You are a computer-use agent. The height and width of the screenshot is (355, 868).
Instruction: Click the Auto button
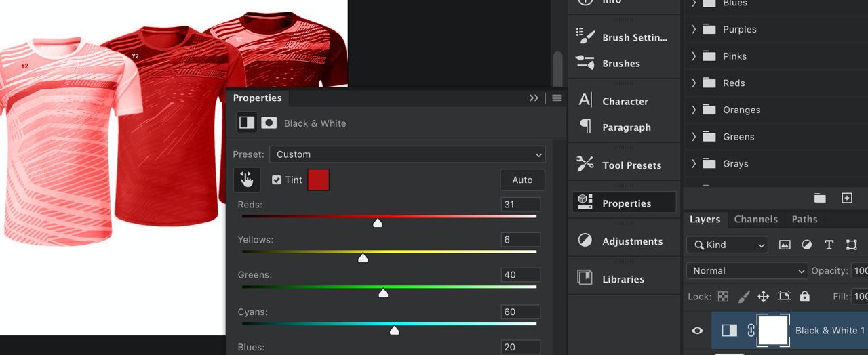(x=522, y=180)
